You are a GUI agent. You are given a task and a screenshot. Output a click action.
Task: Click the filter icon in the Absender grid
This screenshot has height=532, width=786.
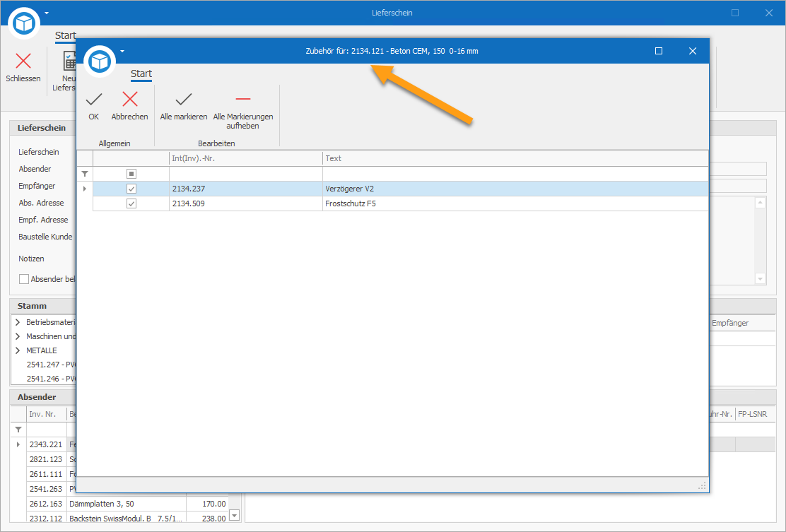(18, 430)
